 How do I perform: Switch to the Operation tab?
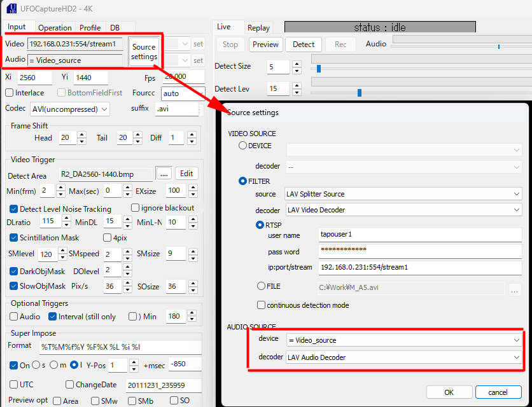pos(55,28)
